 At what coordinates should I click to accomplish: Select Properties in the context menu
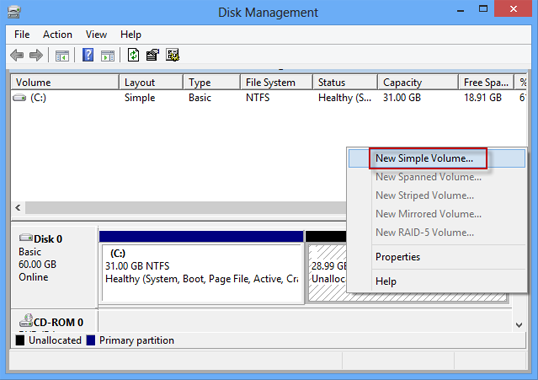click(x=436, y=257)
